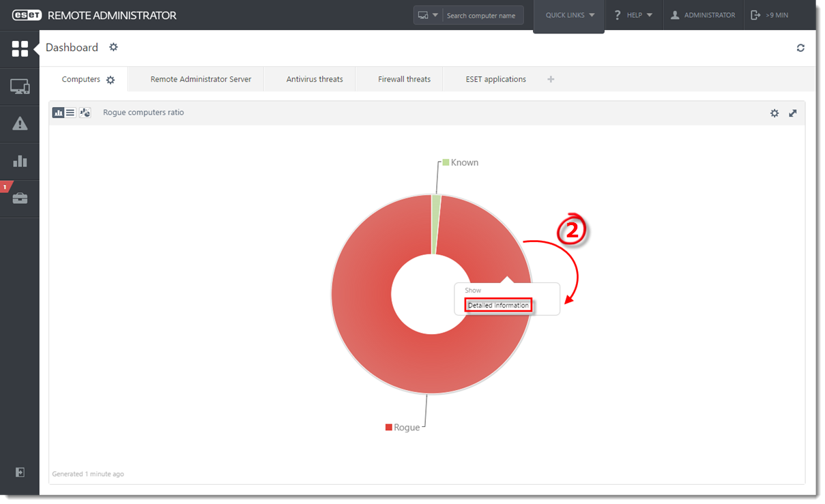
Task: Click the ESET Remote Administrator logo
Action: (93, 15)
